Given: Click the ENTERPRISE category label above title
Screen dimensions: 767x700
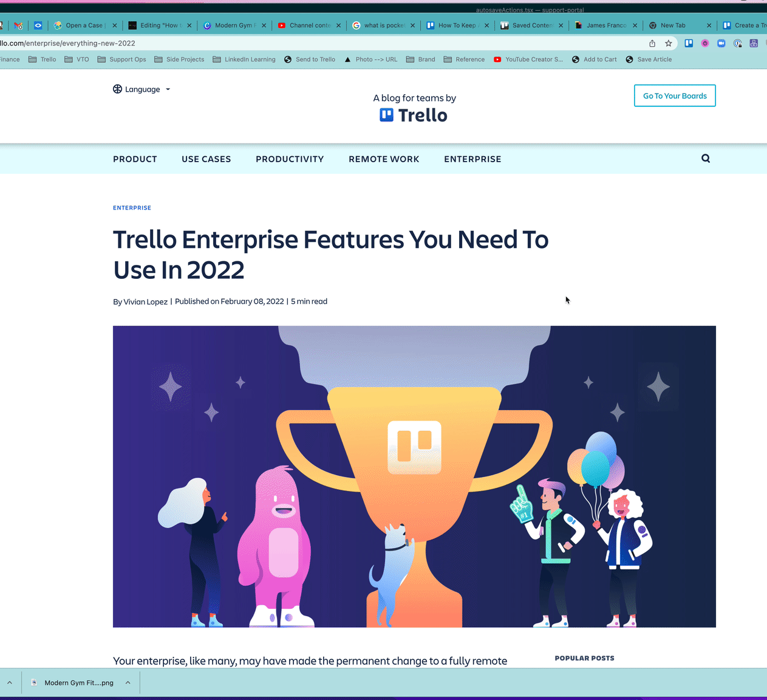Looking at the screenshot, I should [132, 208].
